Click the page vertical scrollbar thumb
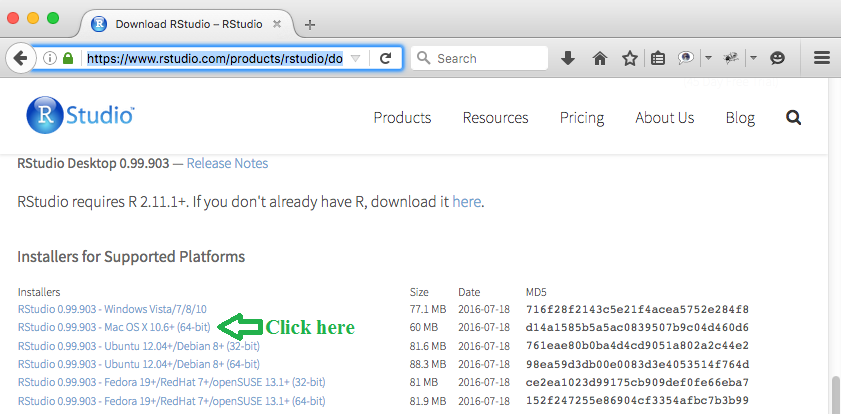The width and height of the screenshot is (841, 414). (835, 395)
